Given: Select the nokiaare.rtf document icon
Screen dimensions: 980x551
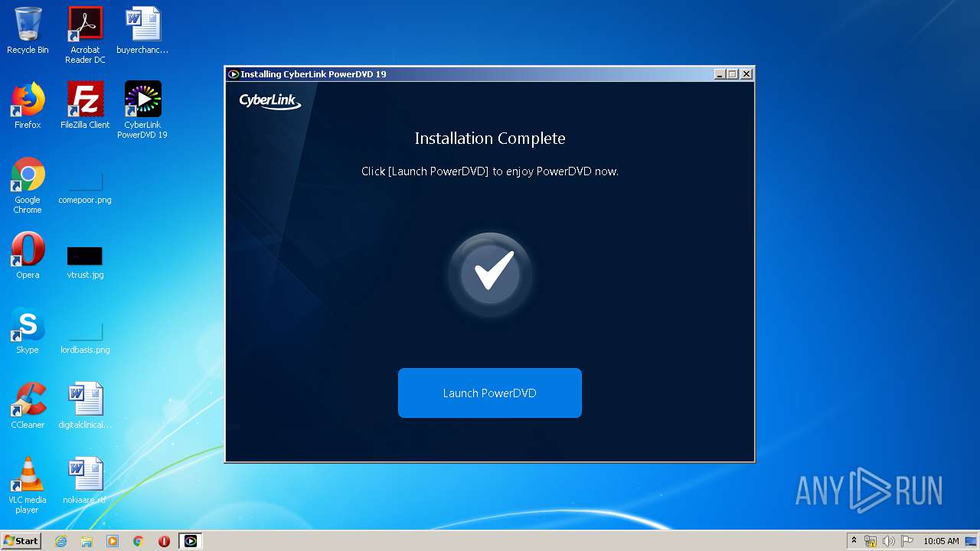Looking at the screenshot, I should click(x=85, y=481).
